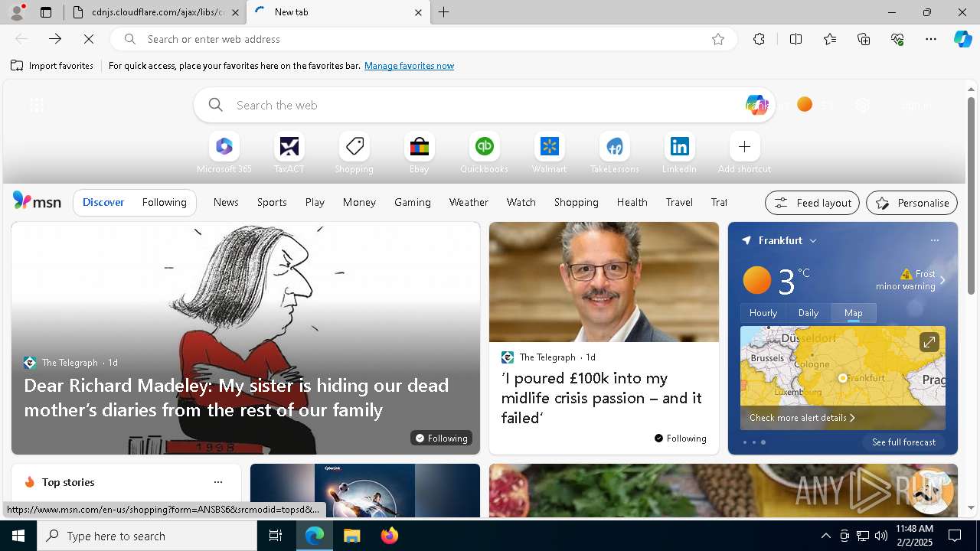
Task: Open the Quickbooks shortcut
Action: (485, 153)
